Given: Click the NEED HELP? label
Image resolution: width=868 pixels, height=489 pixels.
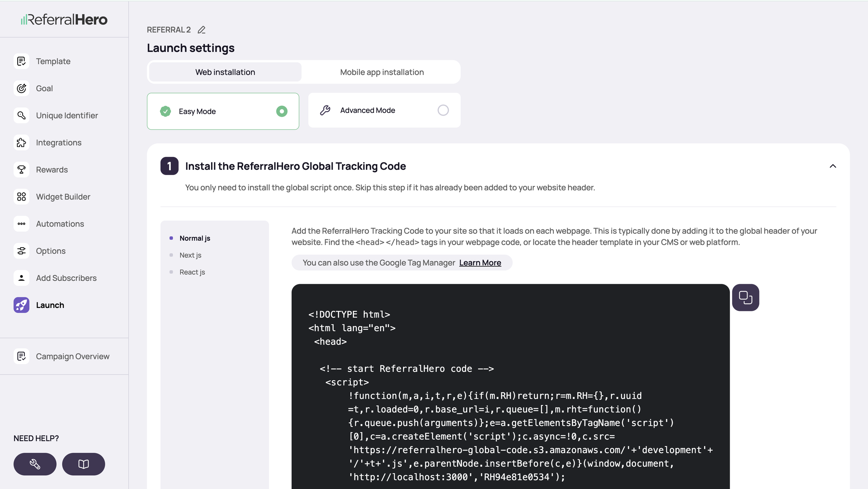Looking at the screenshot, I should [x=36, y=438].
